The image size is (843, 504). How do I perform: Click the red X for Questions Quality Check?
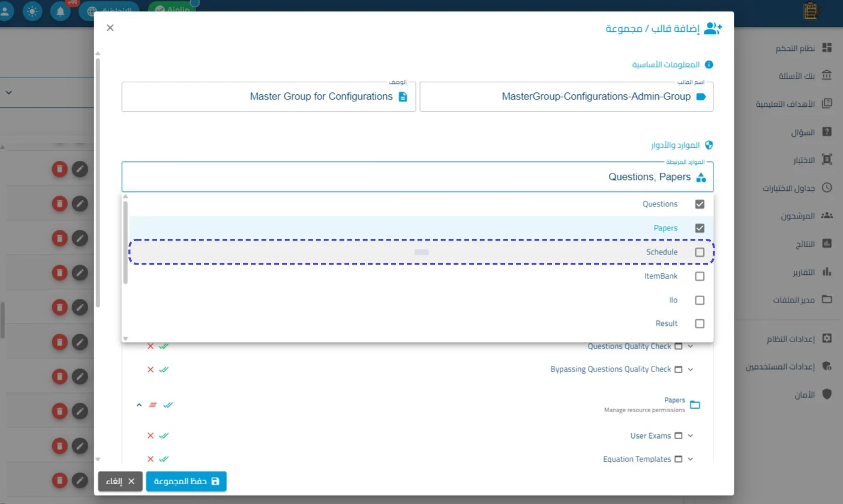[151, 346]
